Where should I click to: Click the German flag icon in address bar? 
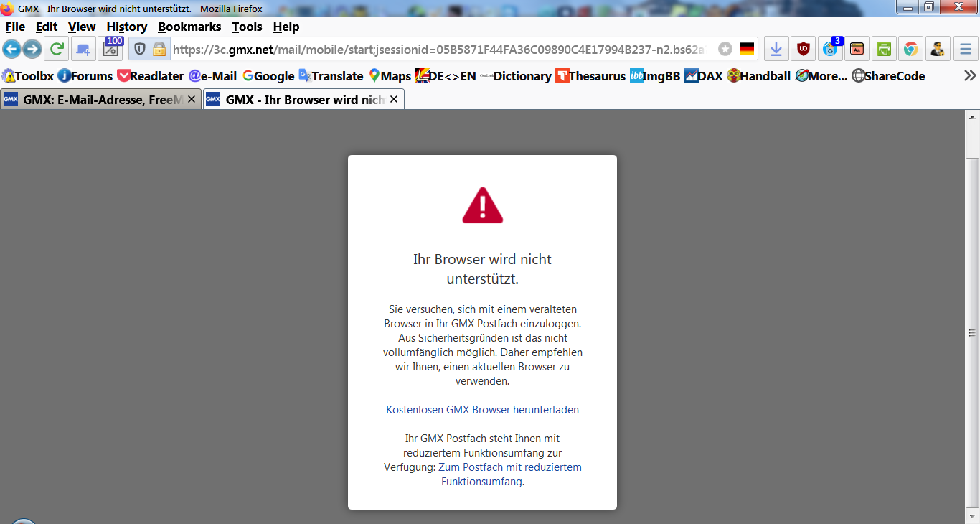pos(747,49)
